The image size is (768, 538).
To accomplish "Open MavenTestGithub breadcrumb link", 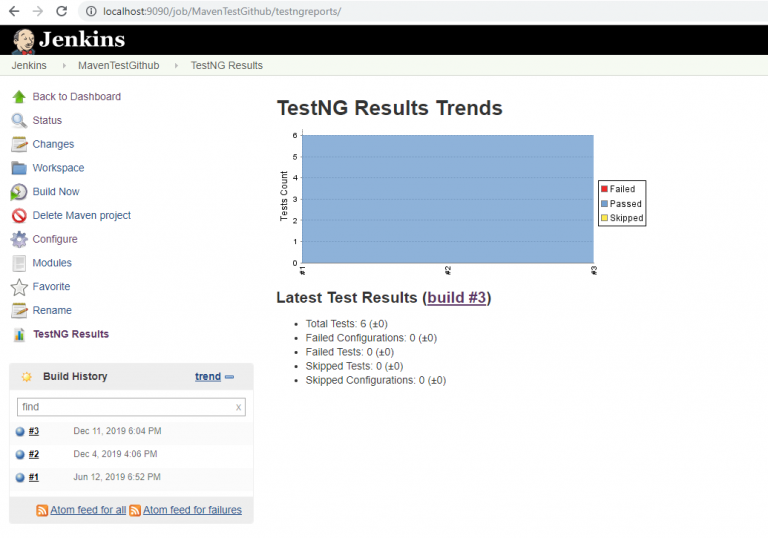I will [x=119, y=66].
